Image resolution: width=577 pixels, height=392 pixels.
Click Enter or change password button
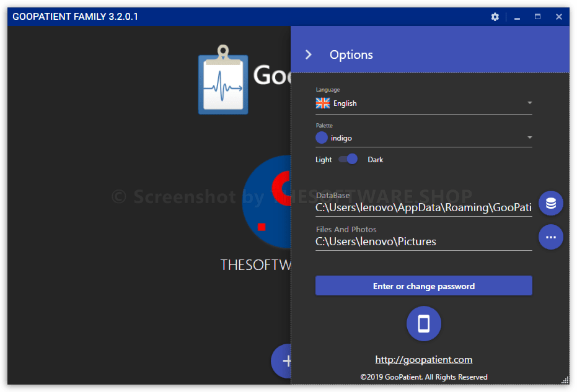[x=423, y=285]
